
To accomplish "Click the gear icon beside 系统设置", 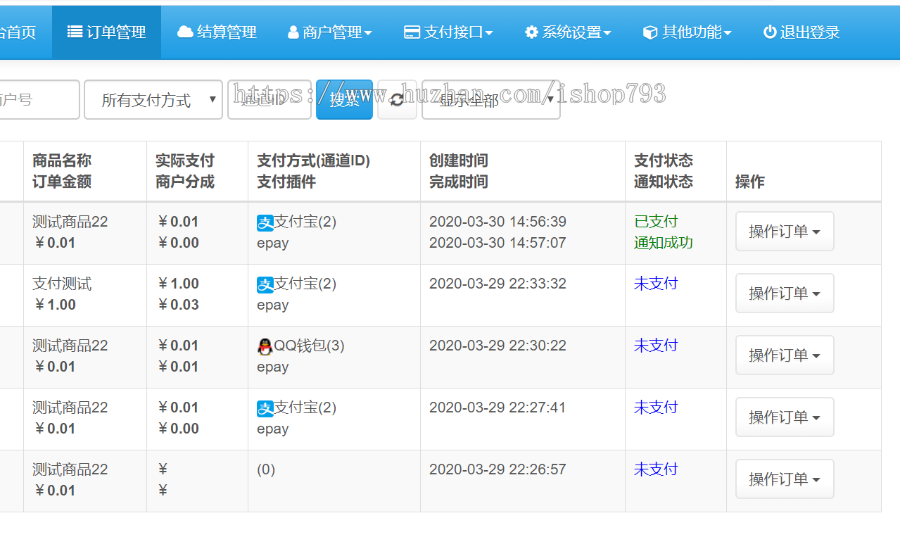I will click(531, 32).
